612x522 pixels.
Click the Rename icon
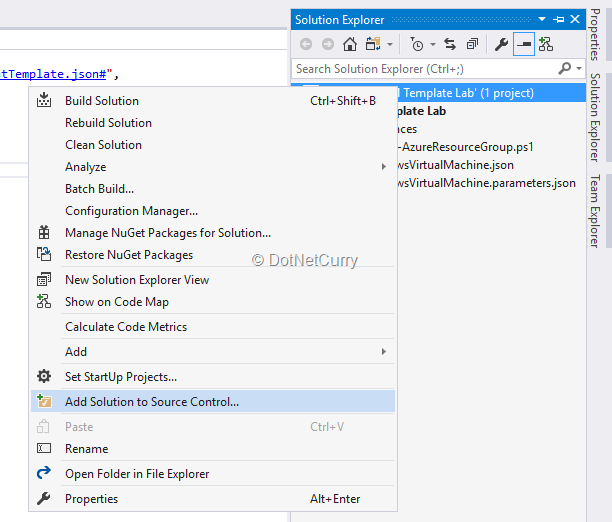point(44,448)
